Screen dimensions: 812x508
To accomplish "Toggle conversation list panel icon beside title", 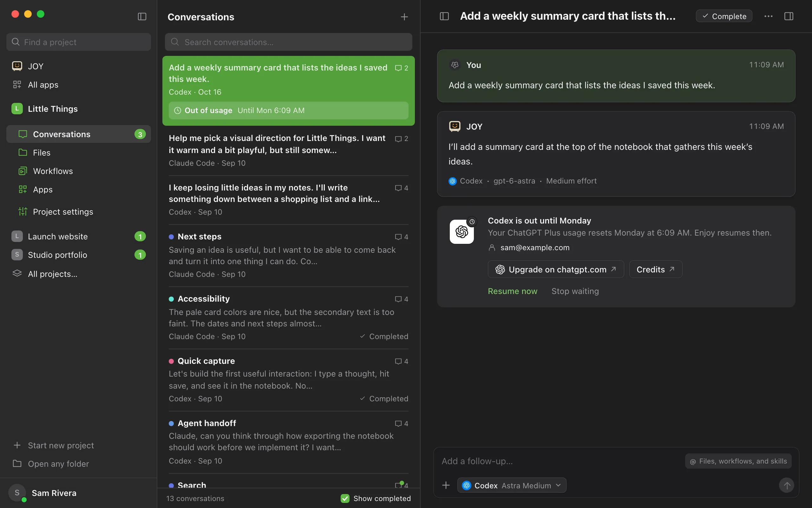I will [444, 16].
